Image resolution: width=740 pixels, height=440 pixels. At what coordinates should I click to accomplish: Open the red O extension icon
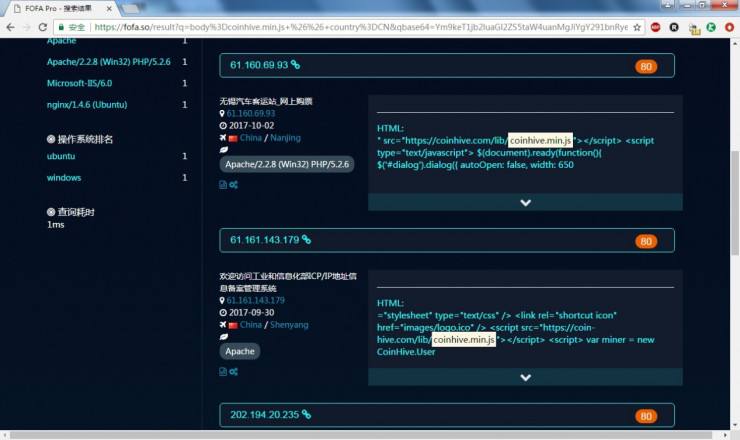(729, 27)
